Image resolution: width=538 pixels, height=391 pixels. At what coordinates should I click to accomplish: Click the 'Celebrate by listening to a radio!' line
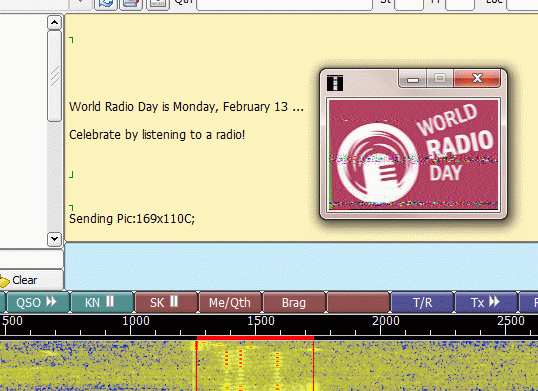point(157,135)
